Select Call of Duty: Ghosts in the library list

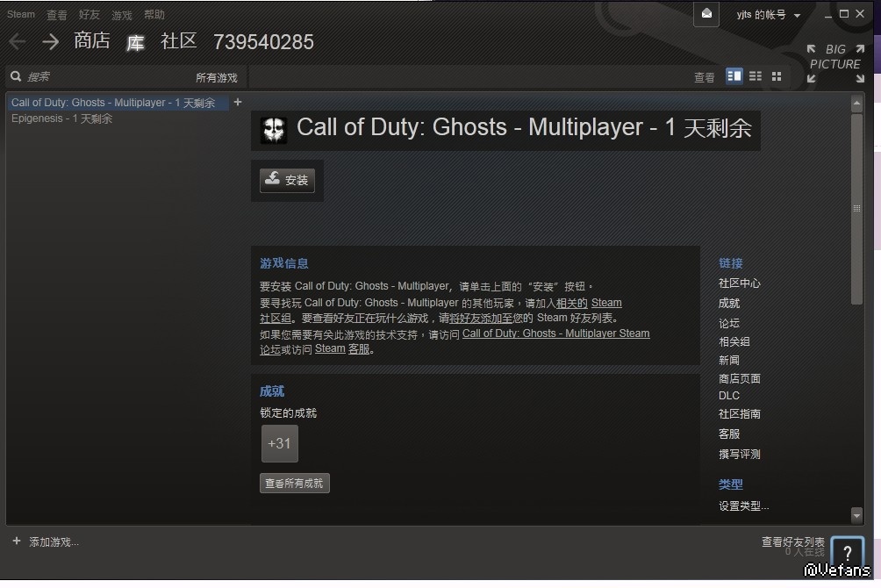pyautogui.click(x=117, y=103)
